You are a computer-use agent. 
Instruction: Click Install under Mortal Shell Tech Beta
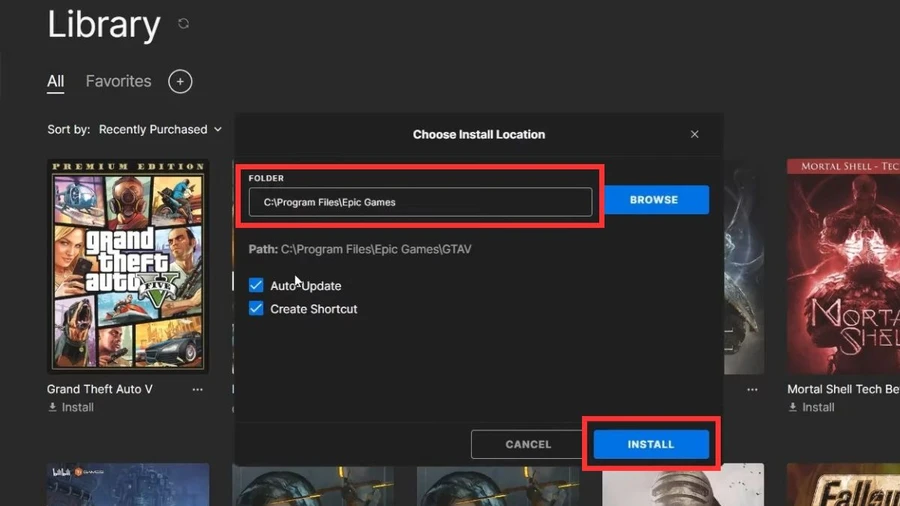click(818, 407)
